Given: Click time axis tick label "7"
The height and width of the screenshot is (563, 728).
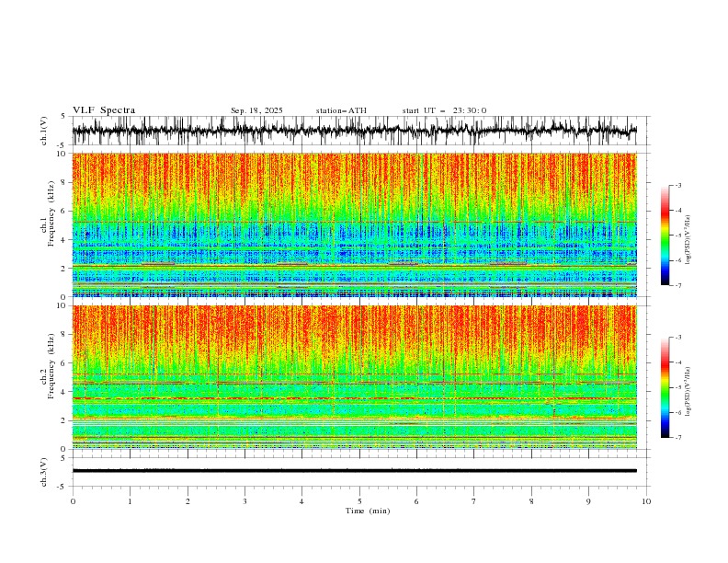Looking at the screenshot, I should pyautogui.click(x=474, y=501).
